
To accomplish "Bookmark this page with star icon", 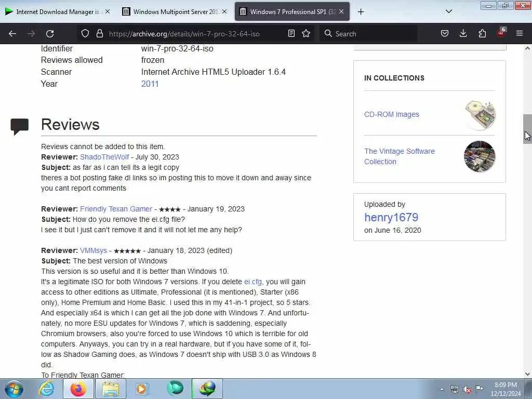I will pos(306,33).
